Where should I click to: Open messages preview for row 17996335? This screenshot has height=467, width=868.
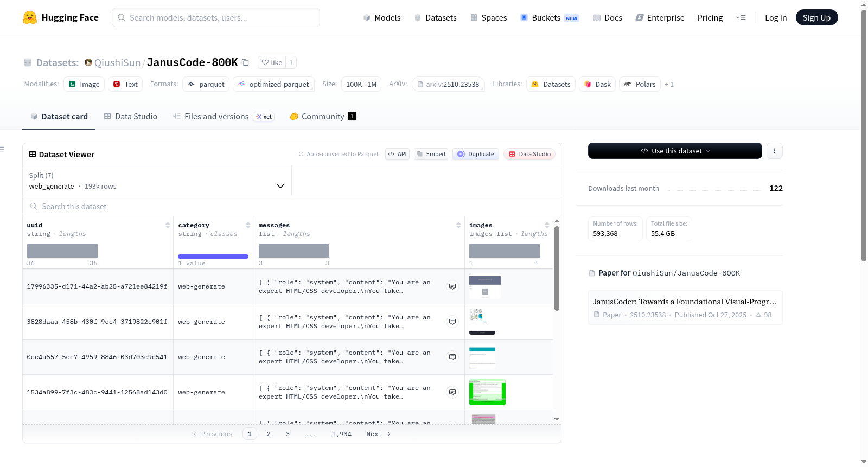[x=452, y=286]
